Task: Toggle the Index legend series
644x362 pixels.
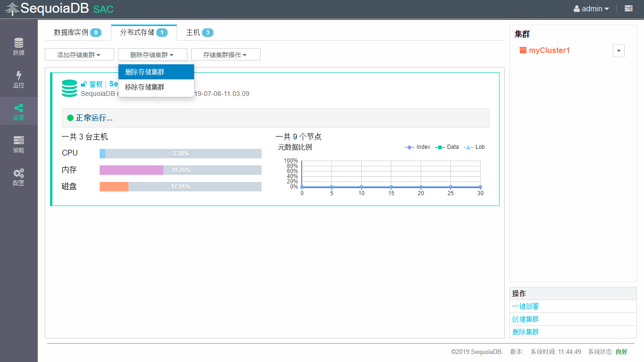Action: click(417, 147)
